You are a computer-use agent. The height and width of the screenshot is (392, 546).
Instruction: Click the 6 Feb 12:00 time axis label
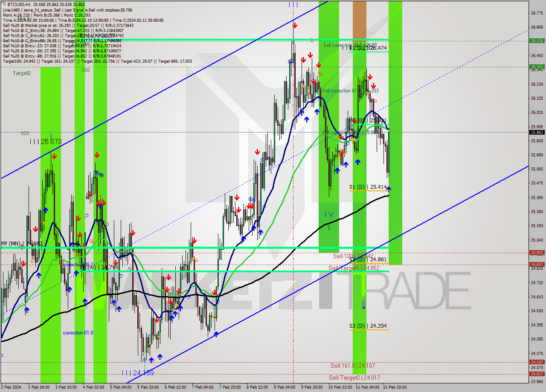tap(175, 387)
